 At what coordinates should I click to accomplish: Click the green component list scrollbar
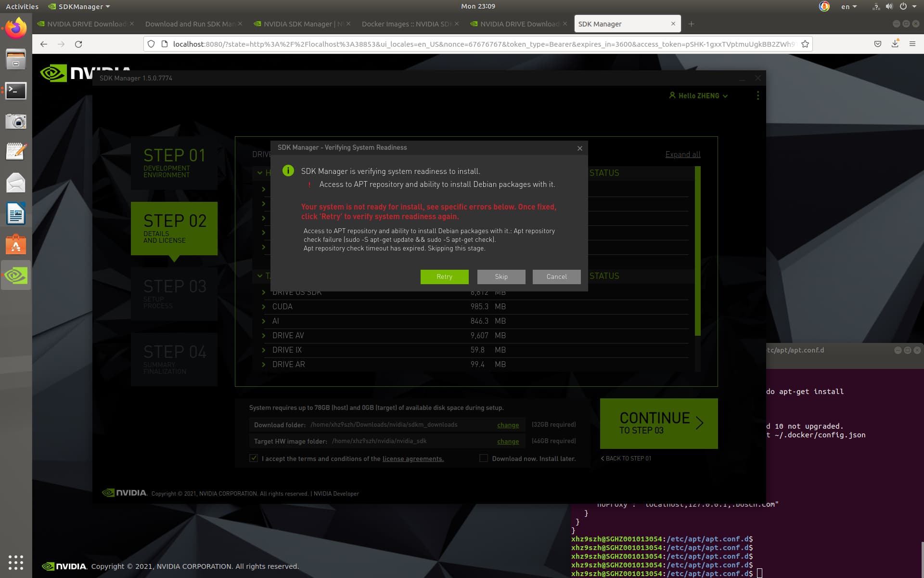(x=697, y=250)
